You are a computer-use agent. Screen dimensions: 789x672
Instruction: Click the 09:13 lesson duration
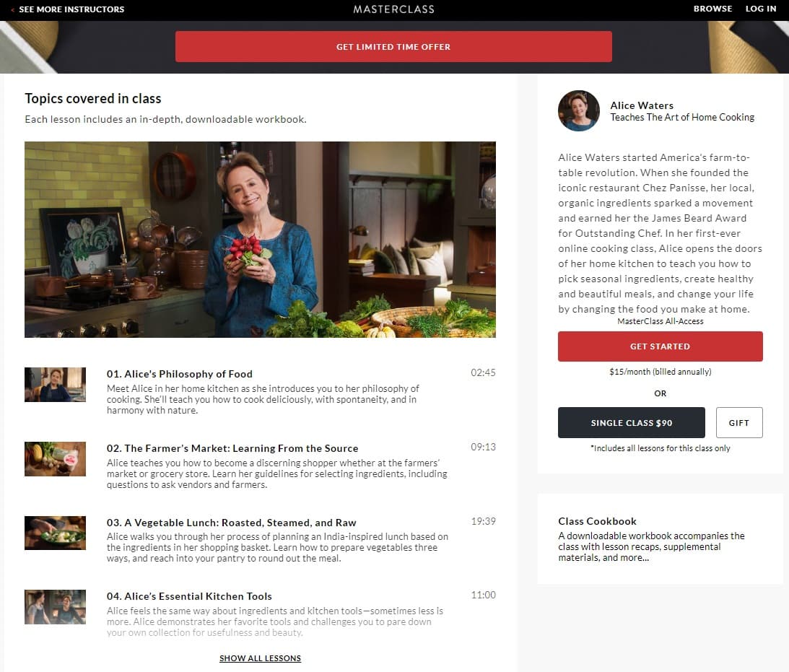point(483,447)
